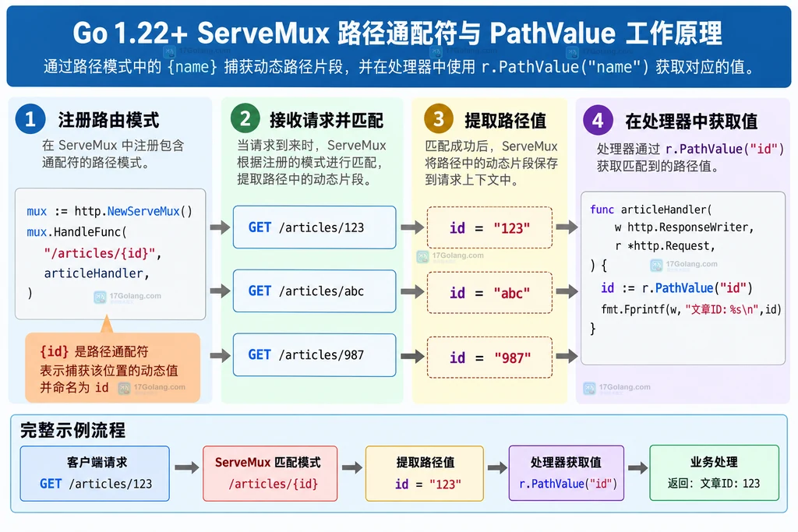
Task: Click the note line "表示捕获该位置的动态值"
Action: [x=109, y=370]
